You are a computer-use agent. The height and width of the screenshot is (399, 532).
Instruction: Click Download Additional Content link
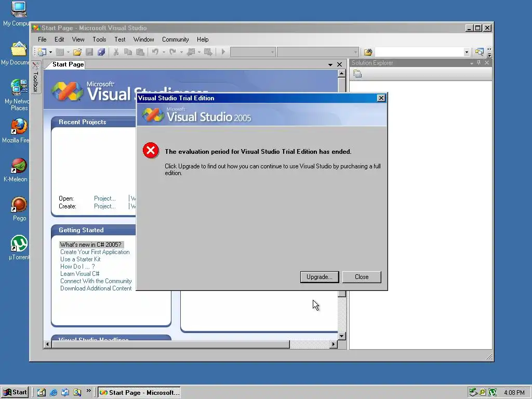tap(96, 288)
